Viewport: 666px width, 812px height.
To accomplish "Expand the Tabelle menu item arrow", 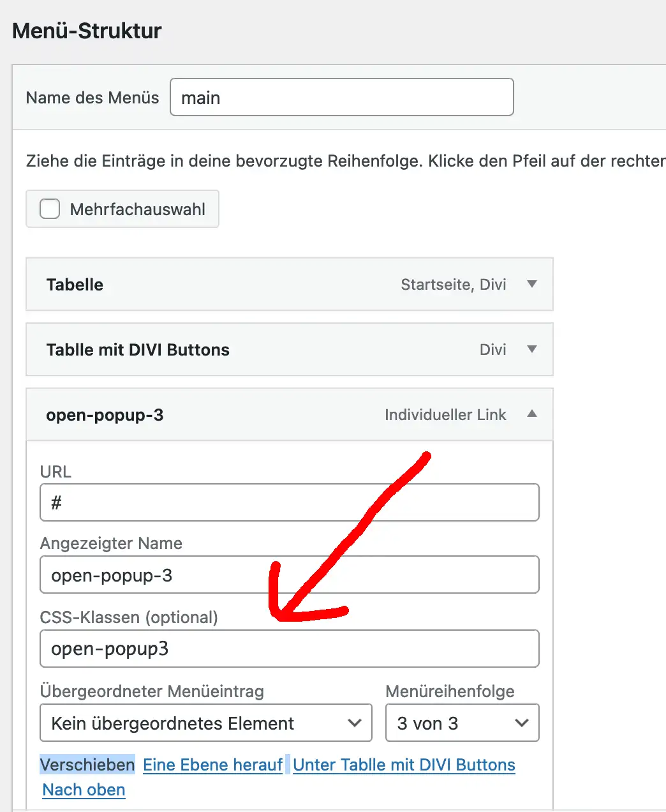I will [531, 284].
